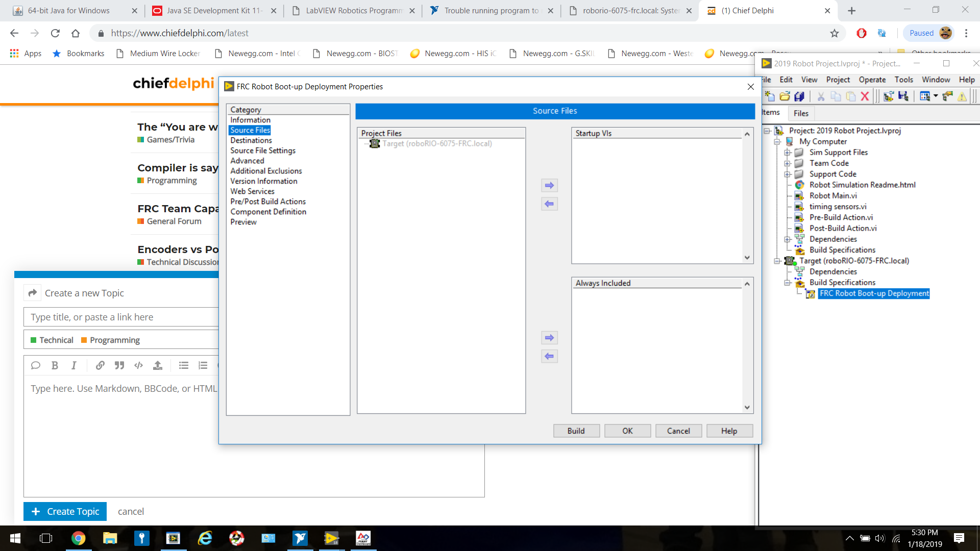Select the Destinations category
Viewport: 980px width, 551px height.
coord(251,140)
